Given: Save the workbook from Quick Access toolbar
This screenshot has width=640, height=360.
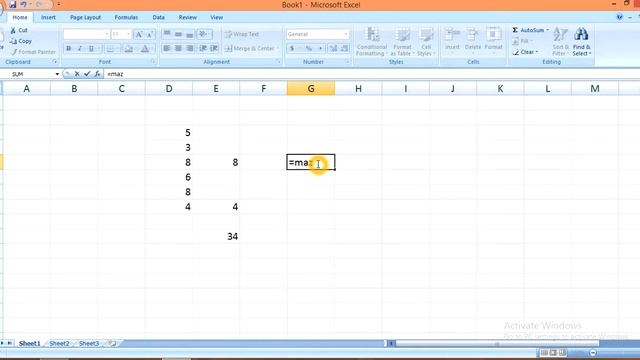Looking at the screenshot, I should pyautogui.click(x=12, y=5).
